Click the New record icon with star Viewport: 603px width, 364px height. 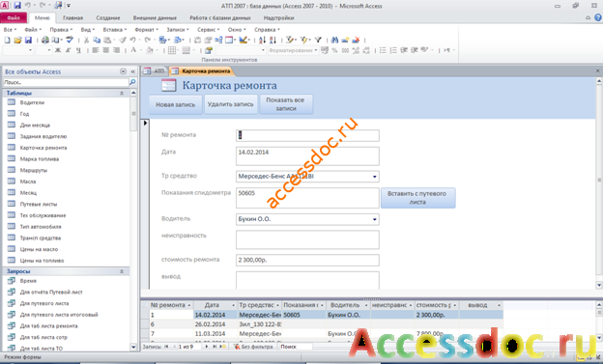345,40
